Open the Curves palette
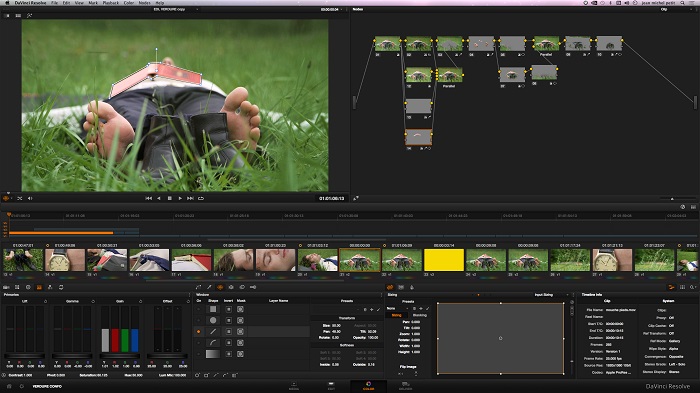Screen dimensions: 700x393 tap(199, 287)
